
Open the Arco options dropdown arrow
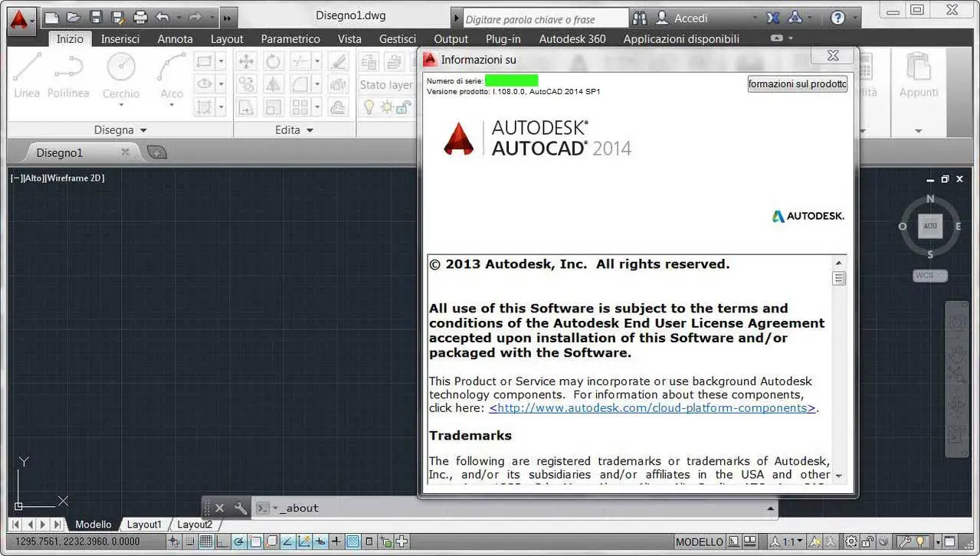click(x=172, y=106)
